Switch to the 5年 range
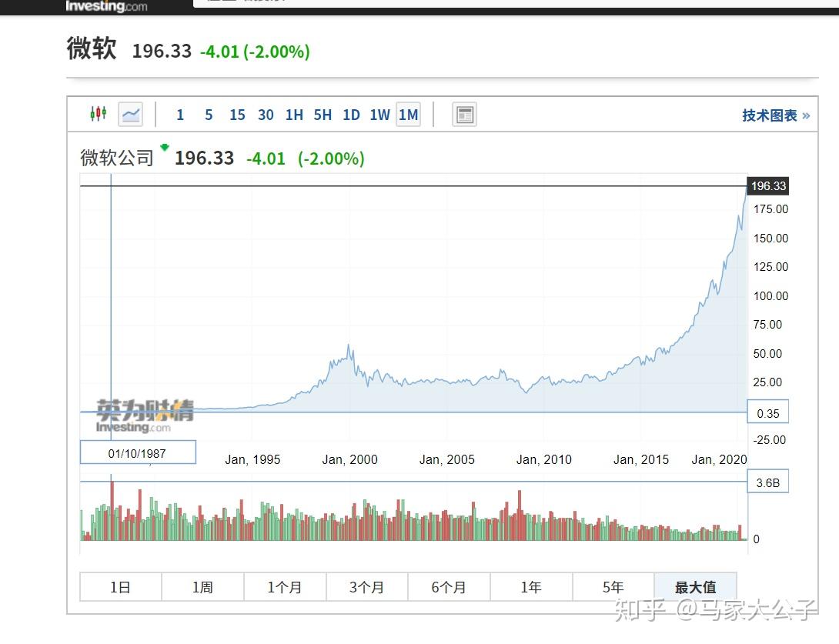The image size is (839, 644). (x=613, y=587)
